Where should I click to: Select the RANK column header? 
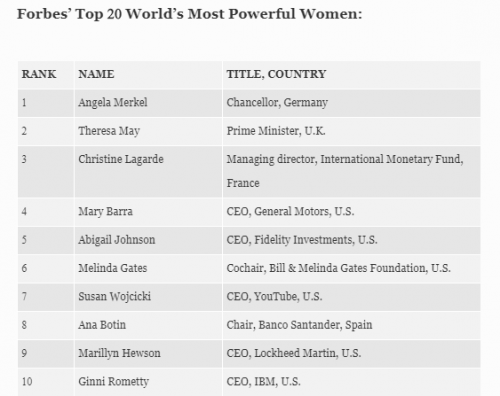39,74
